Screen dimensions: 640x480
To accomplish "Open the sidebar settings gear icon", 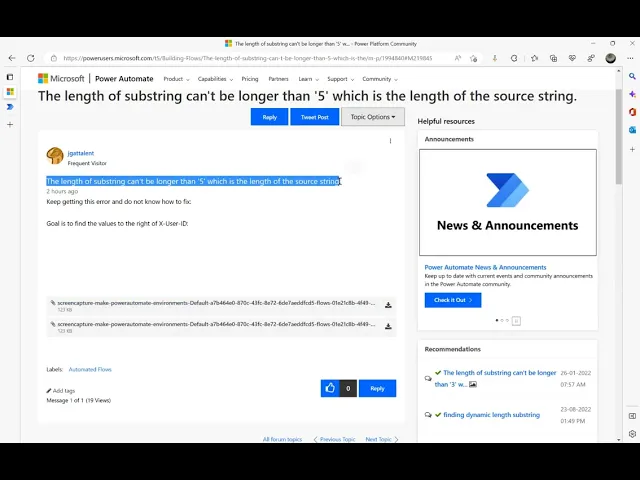I will (x=632, y=434).
